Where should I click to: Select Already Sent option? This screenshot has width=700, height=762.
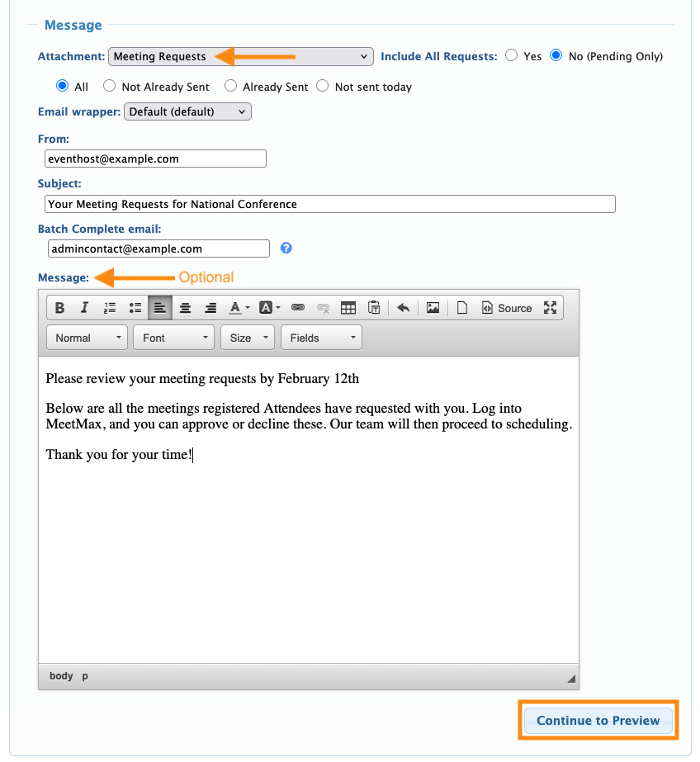pyautogui.click(x=231, y=86)
